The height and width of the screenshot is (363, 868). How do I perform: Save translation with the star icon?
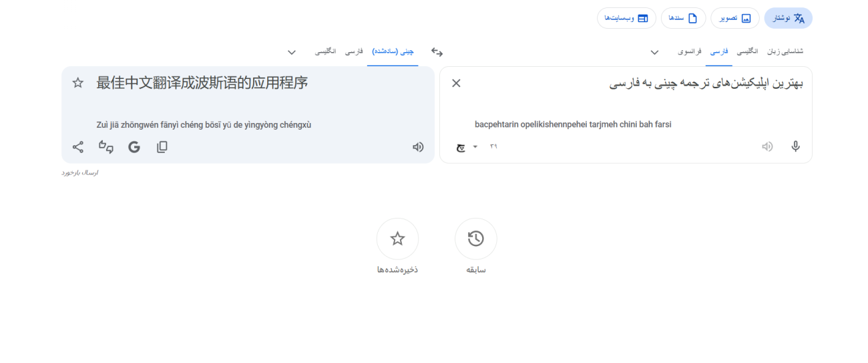click(x=78, y=83)
